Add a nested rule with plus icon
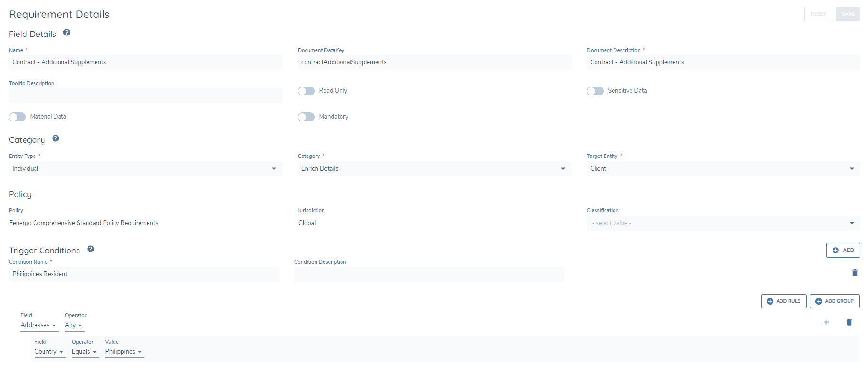The height and width of the screenshot is (372, 868). point(826,322)
